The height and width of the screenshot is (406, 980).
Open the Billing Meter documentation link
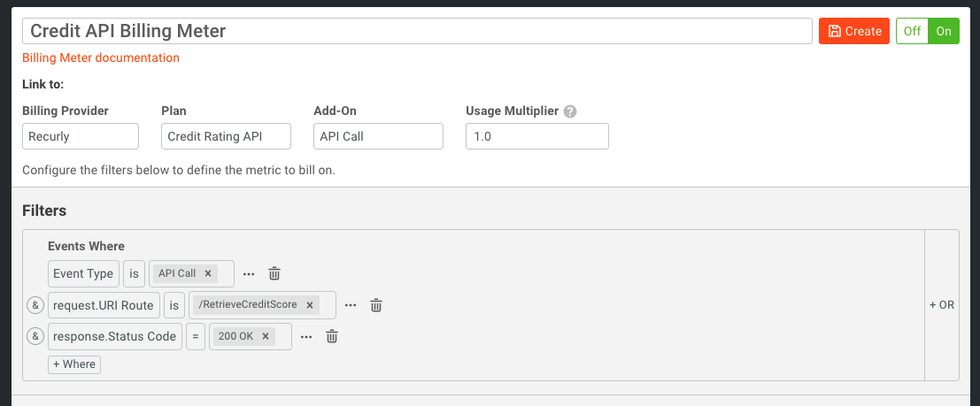click(x=101, y=58)
